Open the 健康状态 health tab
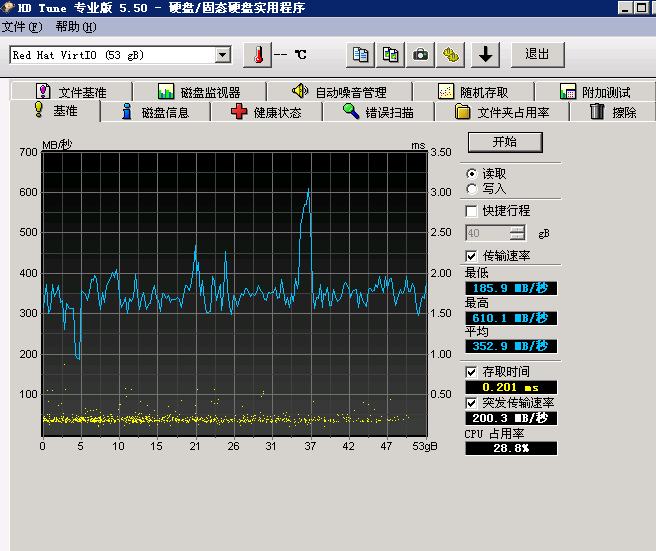This screenshot has height=551, width=656. pos(266,112)
